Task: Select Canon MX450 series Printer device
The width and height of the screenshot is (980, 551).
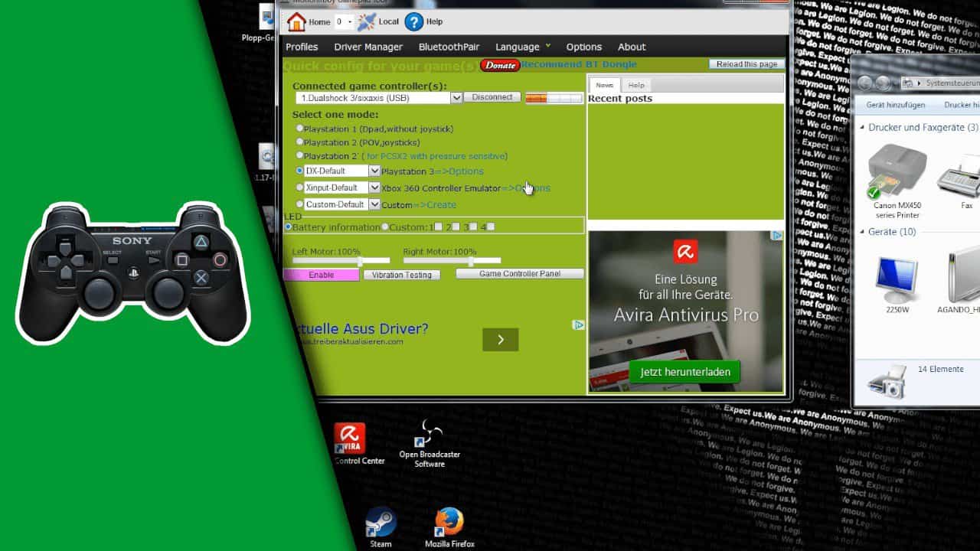Action: click(897, 181)
